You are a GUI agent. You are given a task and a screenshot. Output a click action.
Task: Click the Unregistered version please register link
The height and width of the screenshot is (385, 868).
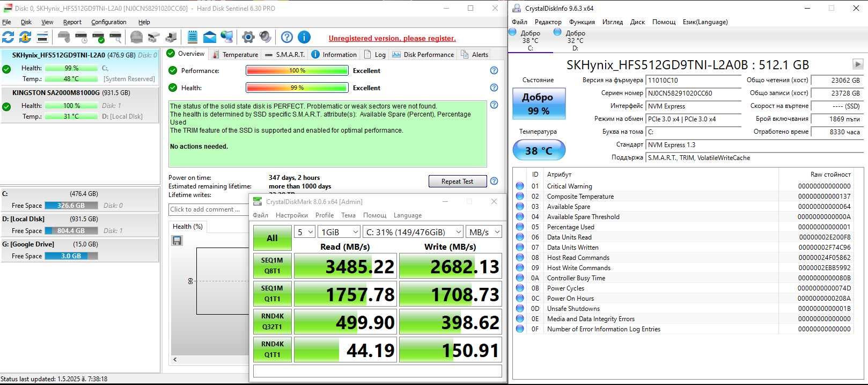pos(392,38)
